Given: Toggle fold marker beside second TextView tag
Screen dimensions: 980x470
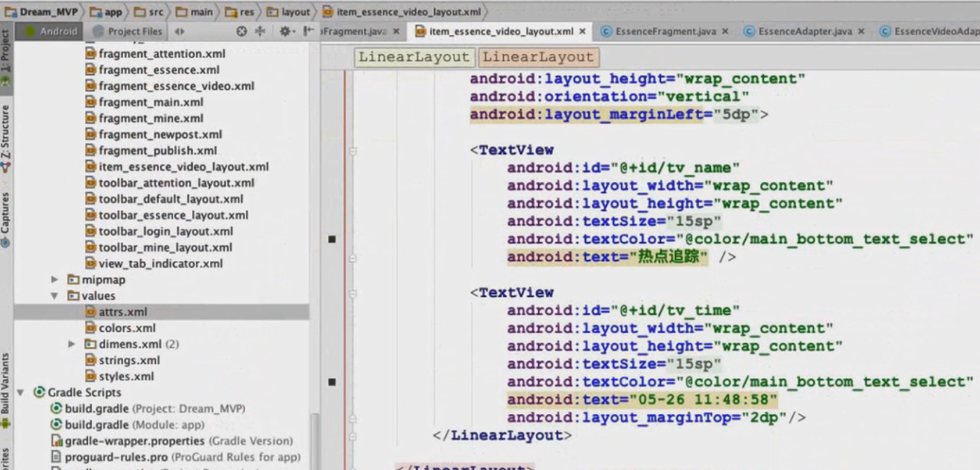Looking at the screenshot, I should (x=353, y=293).
